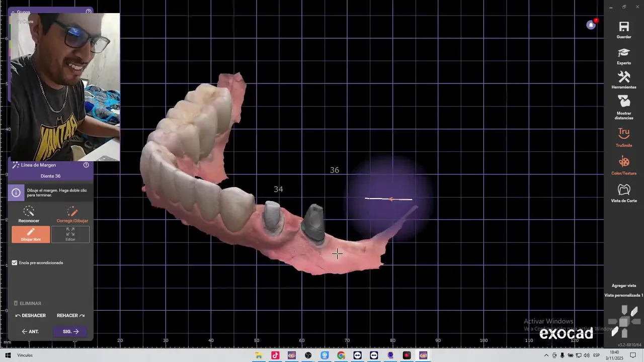Open the Windows notification center
The image size is (644, 362).
click(x=633, y=355)
